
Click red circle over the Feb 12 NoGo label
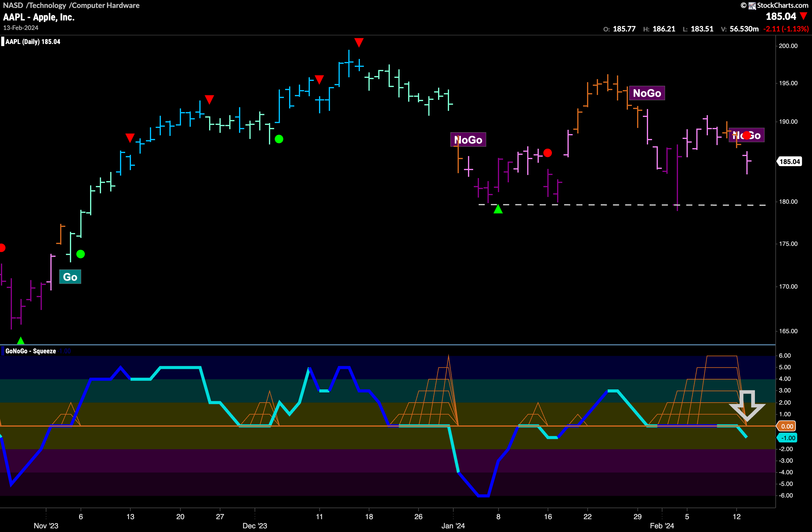[x=746, y=136]
